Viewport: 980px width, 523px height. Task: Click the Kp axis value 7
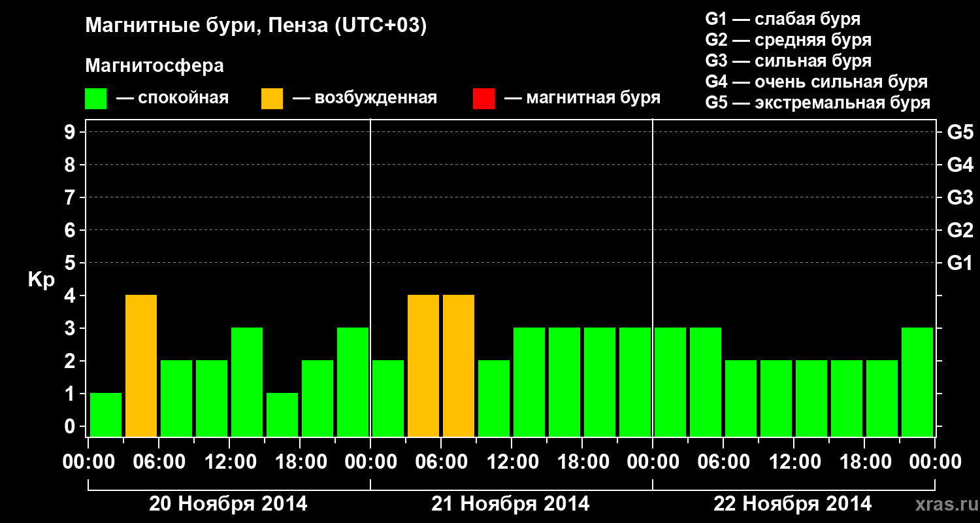(x=71, y=197)
